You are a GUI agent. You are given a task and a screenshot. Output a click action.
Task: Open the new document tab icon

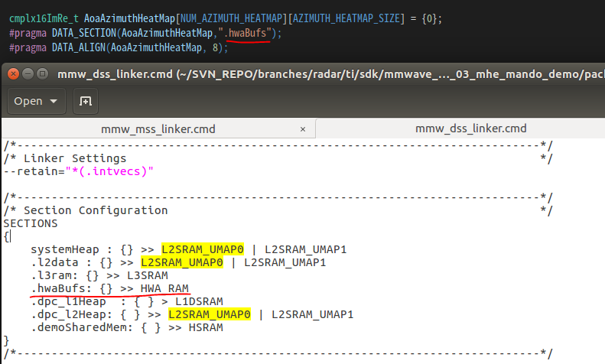[x=85, y=101]
